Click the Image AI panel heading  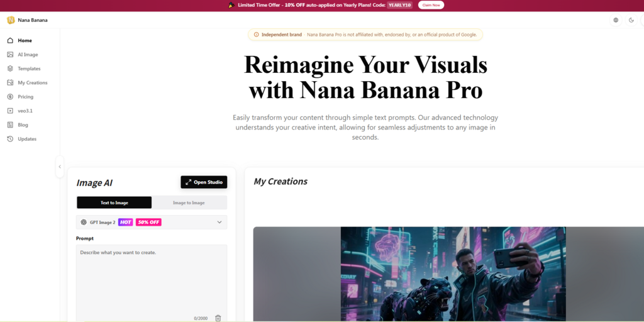tap(94, 183)
